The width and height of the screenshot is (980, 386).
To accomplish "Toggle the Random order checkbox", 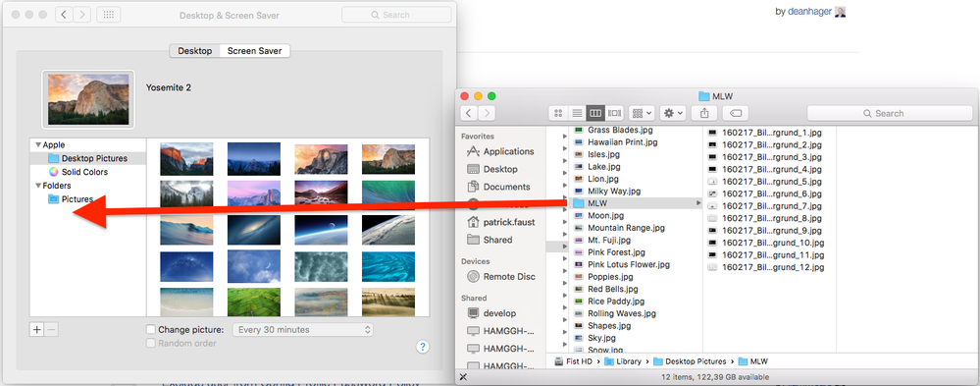I will [151, 343].
